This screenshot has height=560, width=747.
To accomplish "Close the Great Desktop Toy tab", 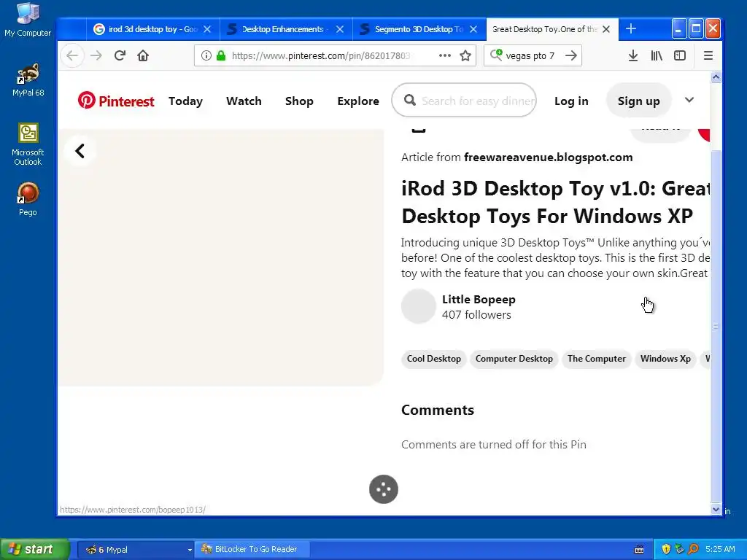I will tap(606, 29).
